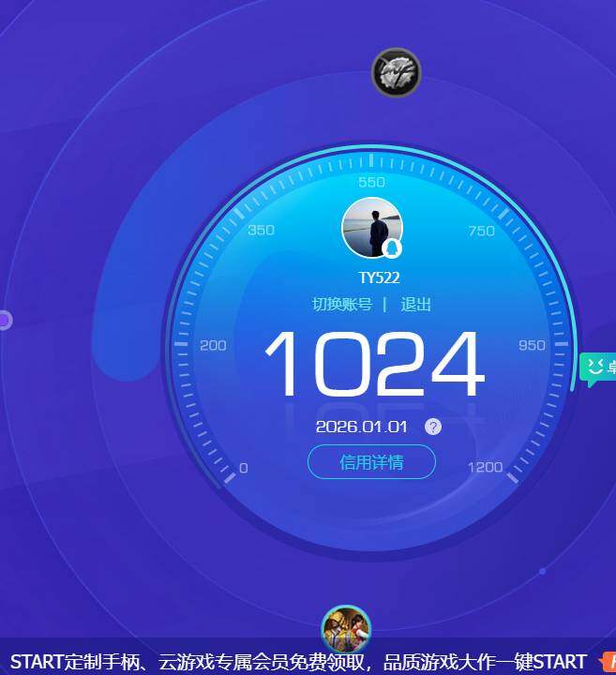This screenshot has height=675, width=616.
Task: Click the 350 gauge scale label
Action: click(262, 231)
